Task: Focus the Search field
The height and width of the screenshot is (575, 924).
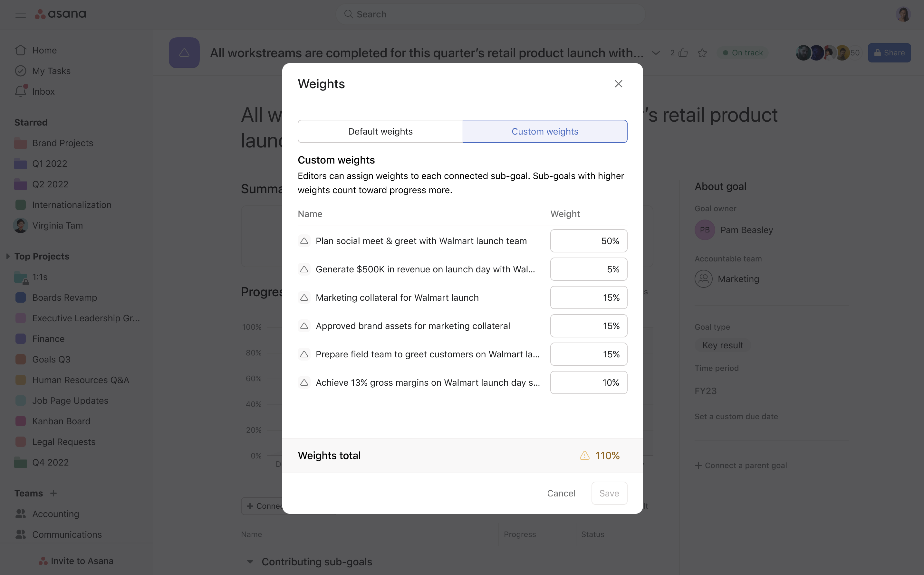Action: point(490,14)
